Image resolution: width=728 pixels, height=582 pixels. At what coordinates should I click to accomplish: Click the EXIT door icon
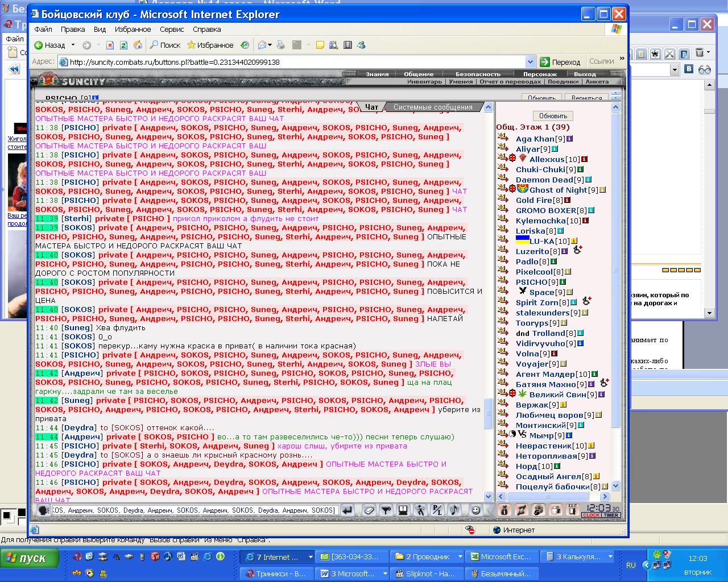(x=573, y=510)
